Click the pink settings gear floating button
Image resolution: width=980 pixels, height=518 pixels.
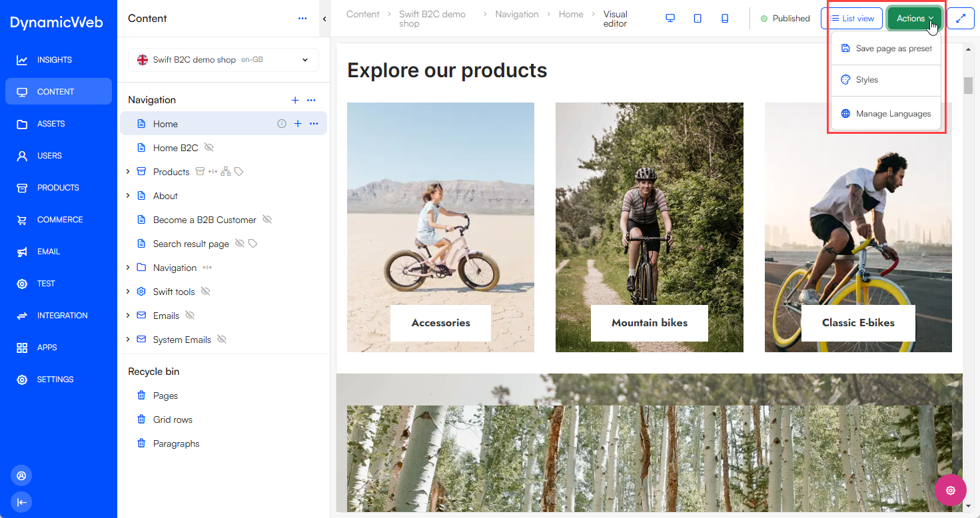[951, 491]
